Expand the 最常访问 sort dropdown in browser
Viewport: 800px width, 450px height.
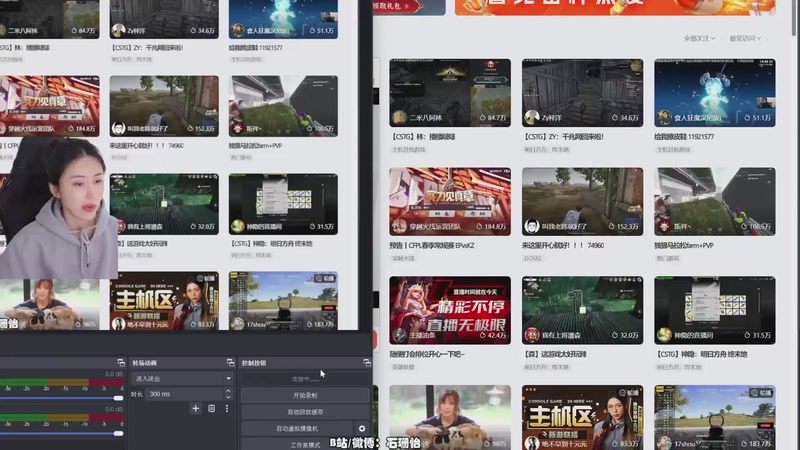tap(745, 38)
